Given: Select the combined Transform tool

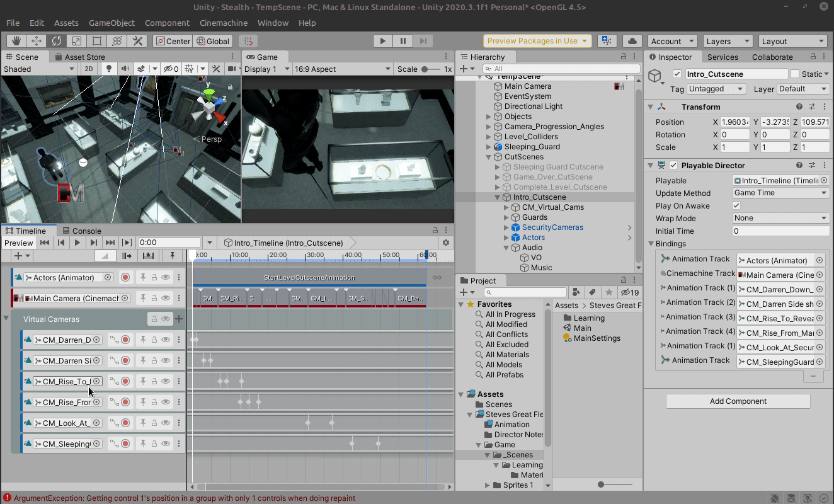Looking at the screenshot, I should (x=117, y=41).
